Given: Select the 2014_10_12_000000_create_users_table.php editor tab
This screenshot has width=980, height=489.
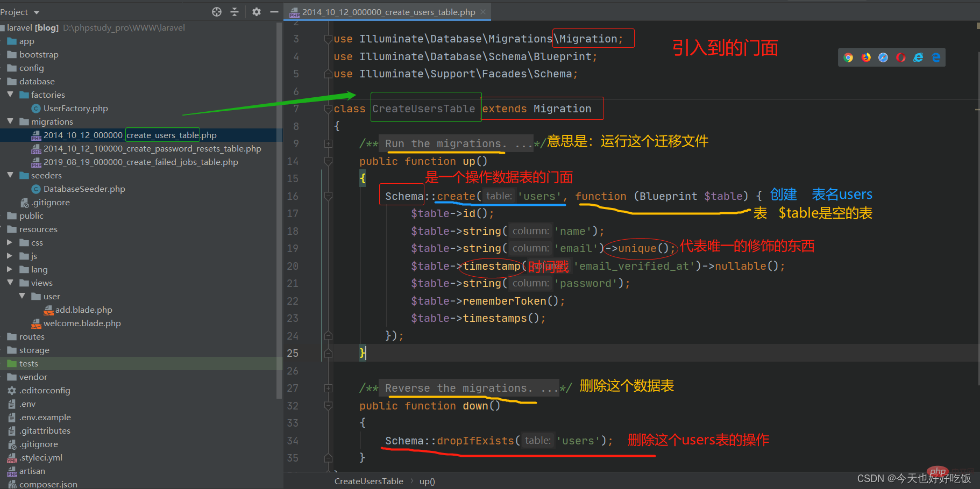Looking at the screenshot, I should point(387,12).
